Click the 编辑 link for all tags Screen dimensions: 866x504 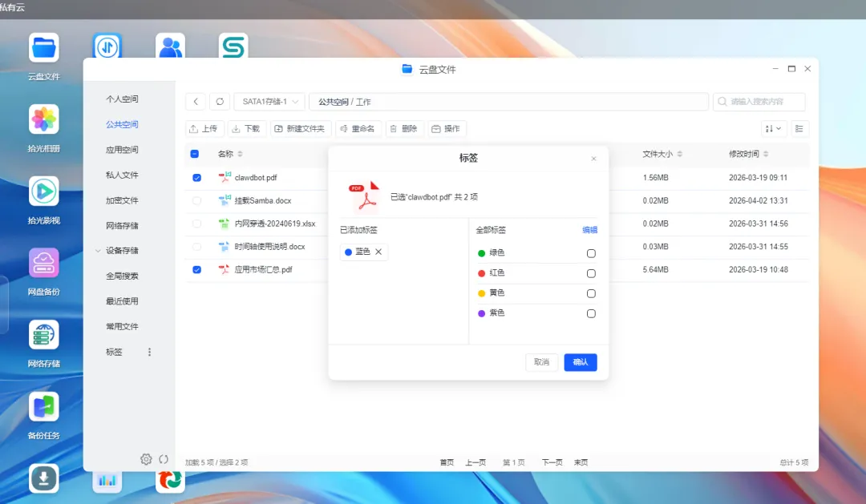(590, 230)
